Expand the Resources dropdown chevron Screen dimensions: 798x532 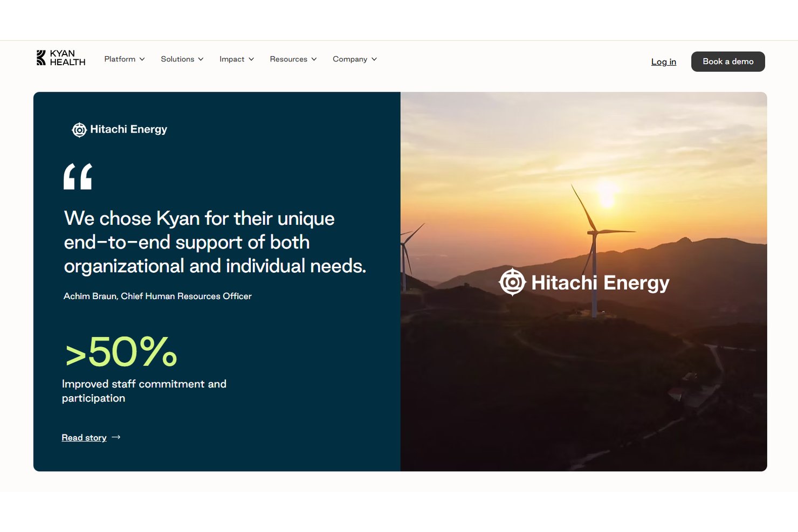314,59
